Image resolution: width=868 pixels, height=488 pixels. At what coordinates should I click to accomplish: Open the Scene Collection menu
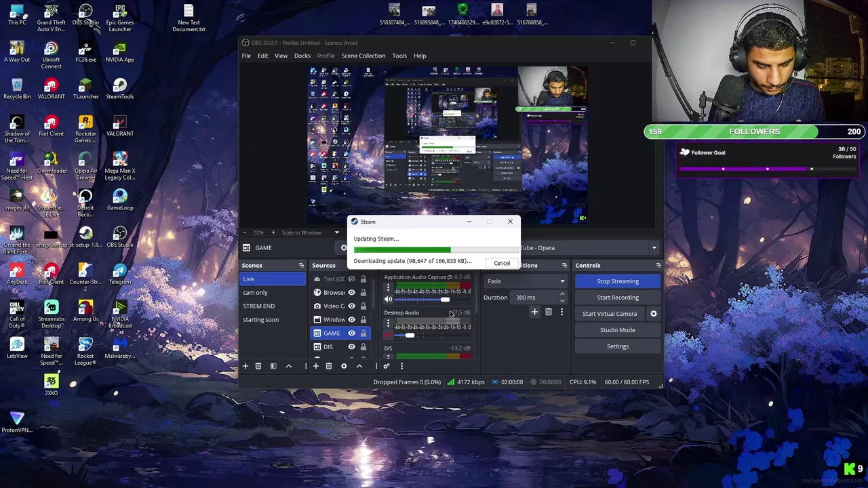pyautogui.click(x=363, y=56)
